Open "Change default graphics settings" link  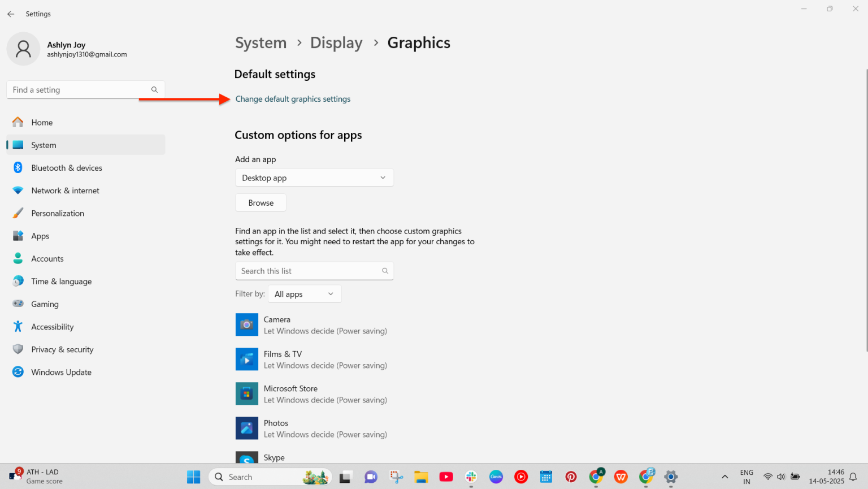coord(293,98)
